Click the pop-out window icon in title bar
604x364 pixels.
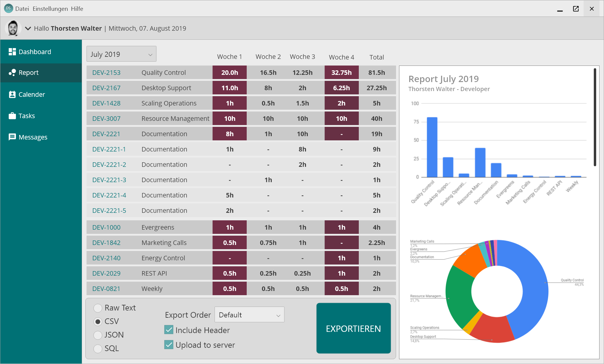click(576, 9)
